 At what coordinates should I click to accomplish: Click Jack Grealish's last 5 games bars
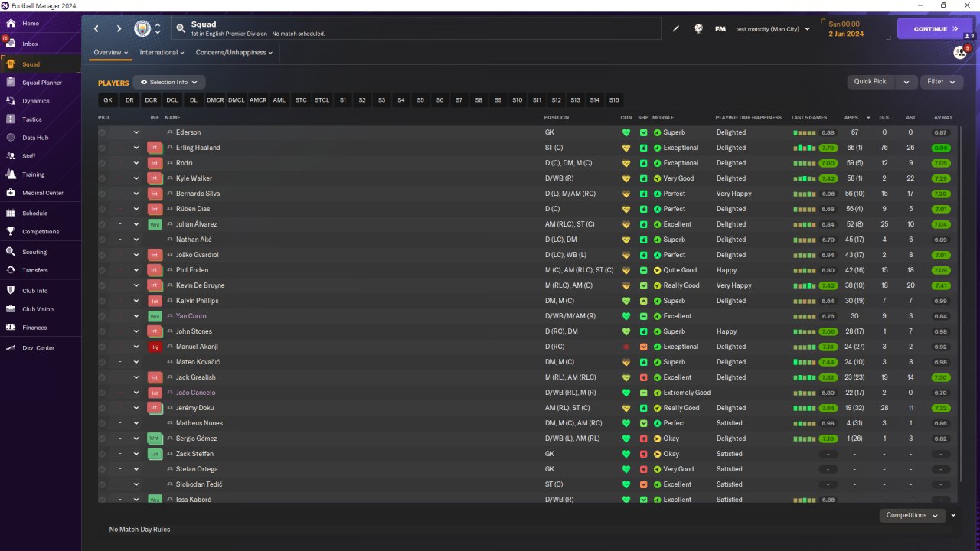click(x=804, y=377)
